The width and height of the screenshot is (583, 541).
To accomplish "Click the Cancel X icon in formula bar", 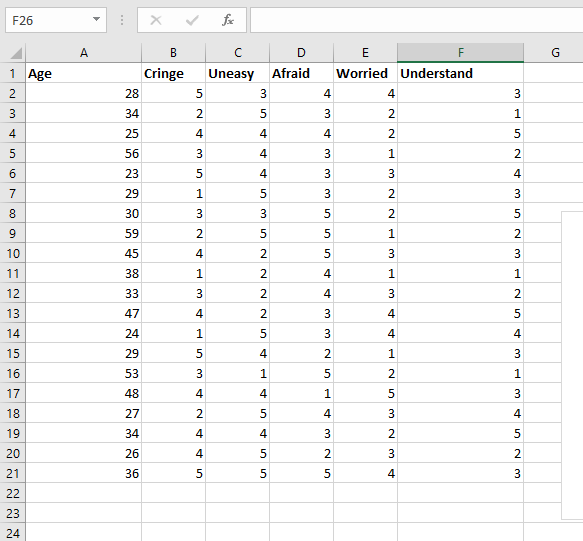I will 156,20.
